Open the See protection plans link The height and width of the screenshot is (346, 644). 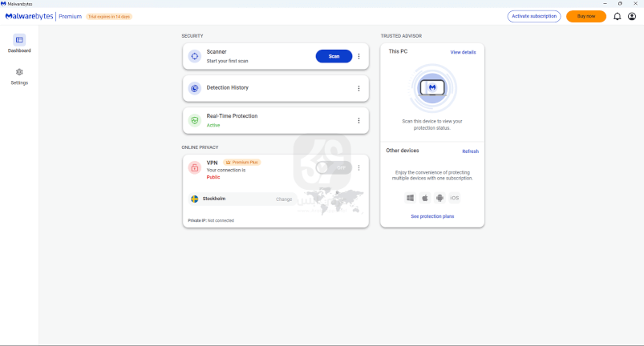pos(432,216)
